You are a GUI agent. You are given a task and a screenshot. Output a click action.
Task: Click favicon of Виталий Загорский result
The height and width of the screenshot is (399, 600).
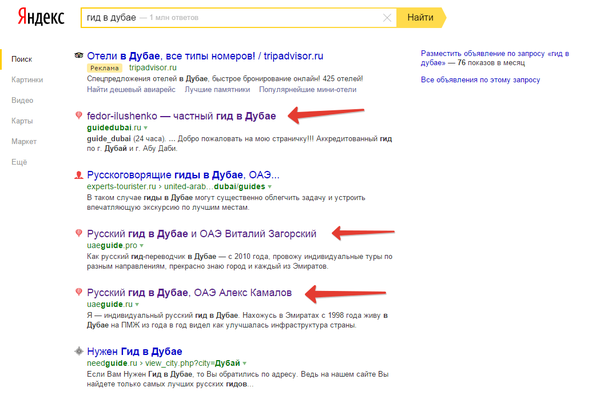coord(78,233)
